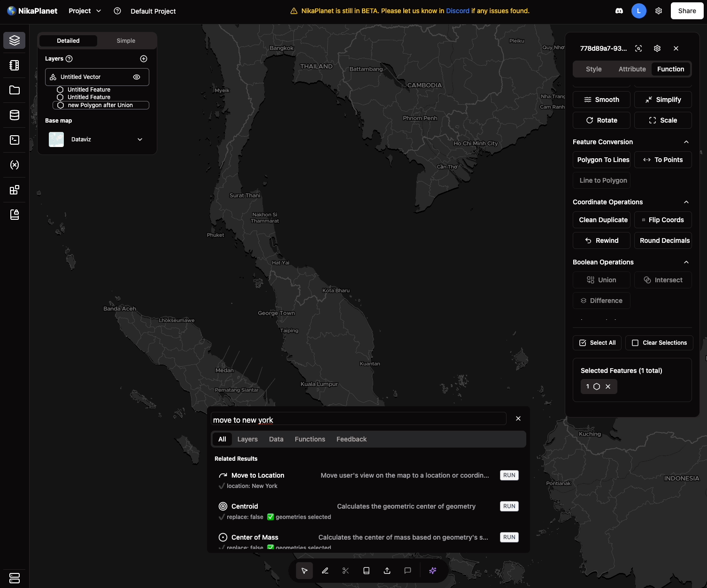Click the Rotate function button

point(601,120)
